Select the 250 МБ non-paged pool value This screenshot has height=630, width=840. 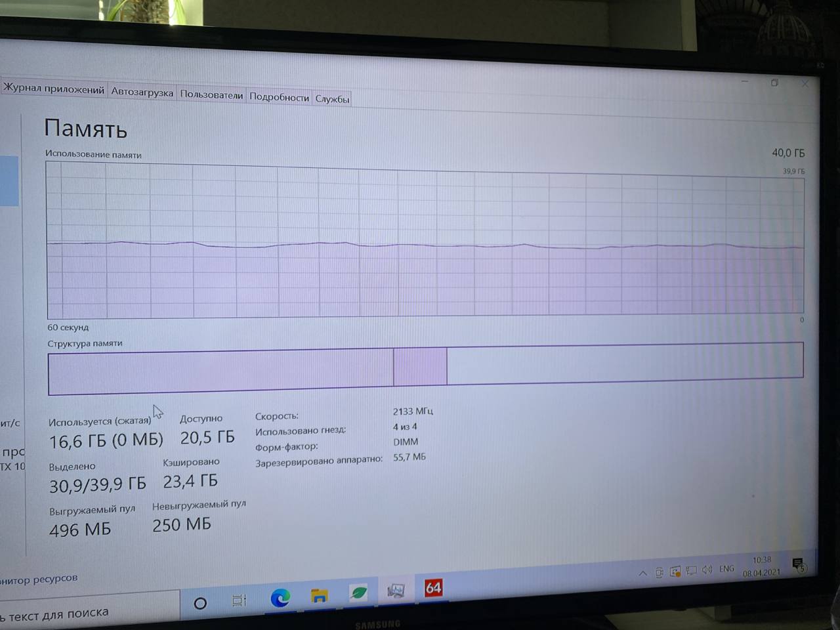click(182, 525)
